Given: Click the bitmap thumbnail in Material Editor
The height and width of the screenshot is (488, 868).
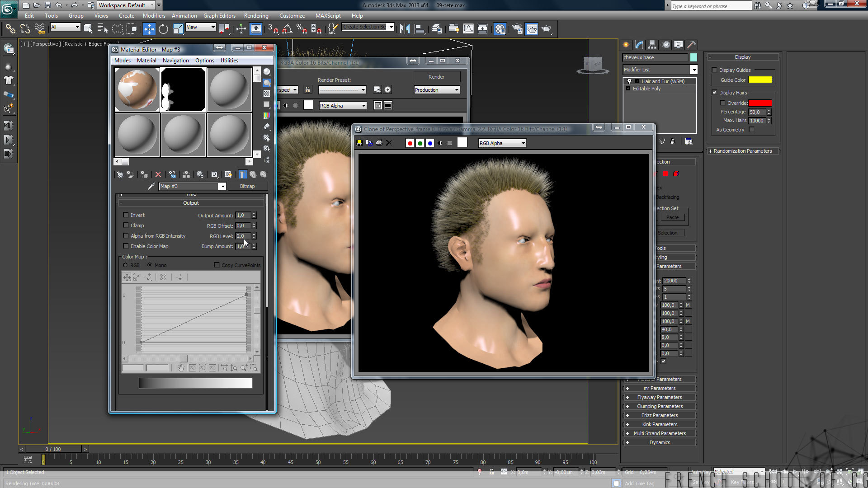Looking at the screenshot, I should [183, 89].
